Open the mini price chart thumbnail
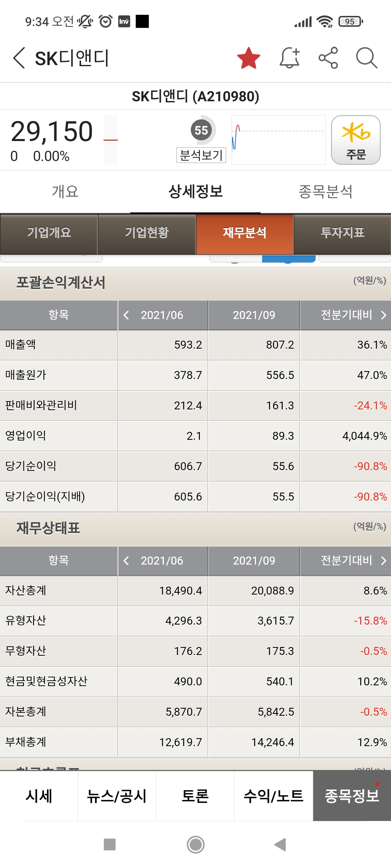The height and width of the screenshot is (868, 391). [278, 140]
